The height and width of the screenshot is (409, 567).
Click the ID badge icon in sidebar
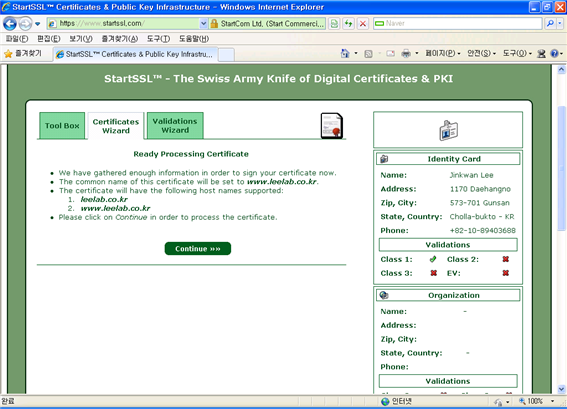pos(448,130)
